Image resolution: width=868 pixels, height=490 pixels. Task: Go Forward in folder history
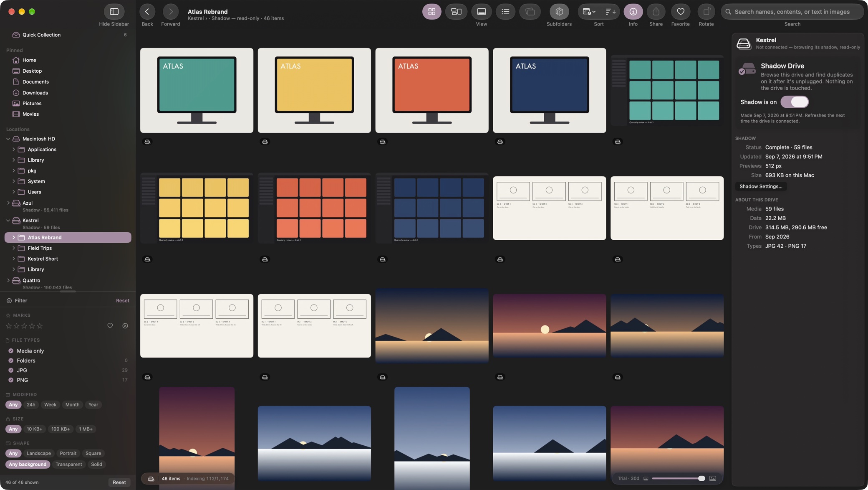point(170,12)
